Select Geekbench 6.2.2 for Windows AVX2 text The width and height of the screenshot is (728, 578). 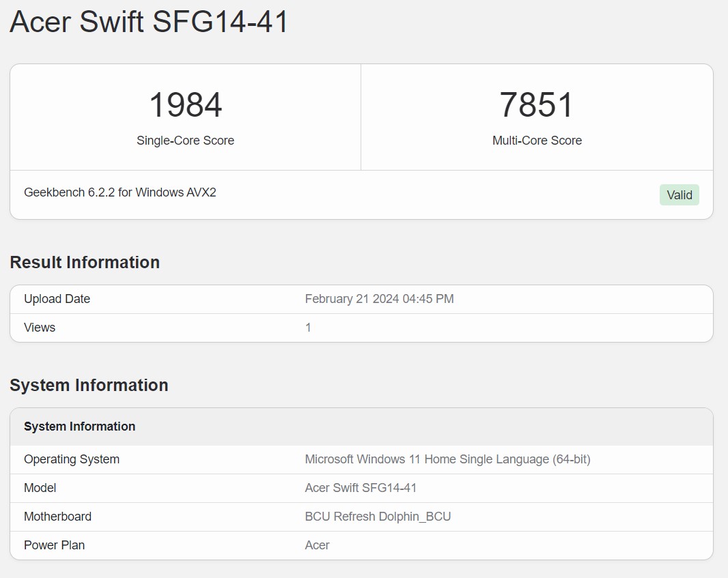(x=120, y=192)
